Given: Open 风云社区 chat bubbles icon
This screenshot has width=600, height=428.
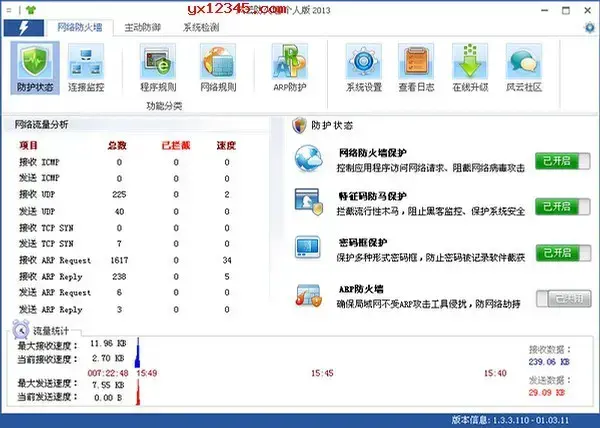Looking at the screenshot, I should tap(524, 68).
